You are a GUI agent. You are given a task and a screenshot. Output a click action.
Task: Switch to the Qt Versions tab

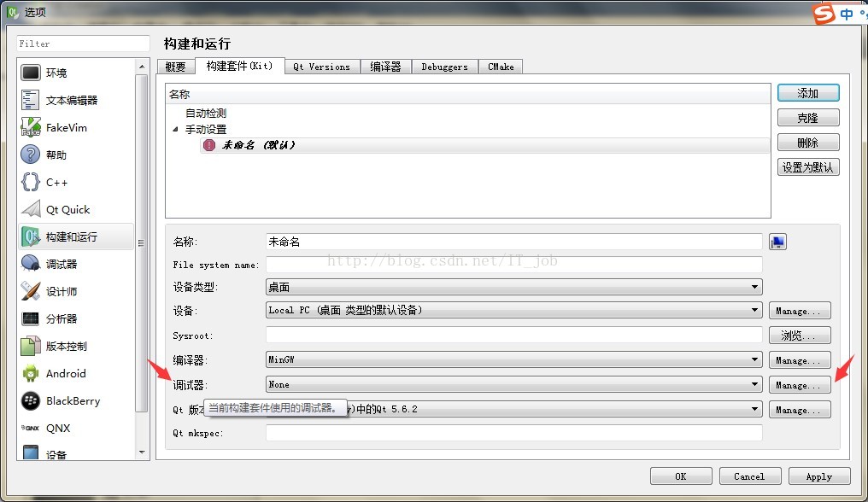321,67
